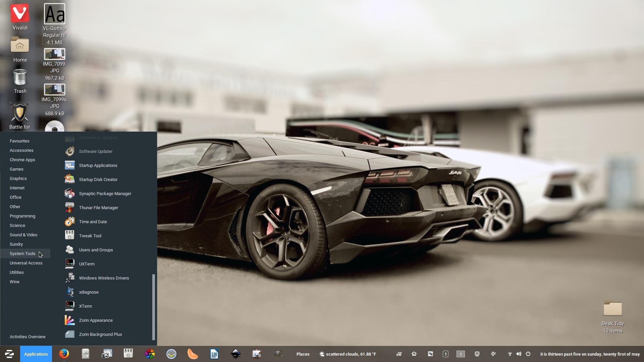This screenshot has width=644, height=362.
Task: Open Synaptic Package Manager
Action: click(x=105, y=194)
